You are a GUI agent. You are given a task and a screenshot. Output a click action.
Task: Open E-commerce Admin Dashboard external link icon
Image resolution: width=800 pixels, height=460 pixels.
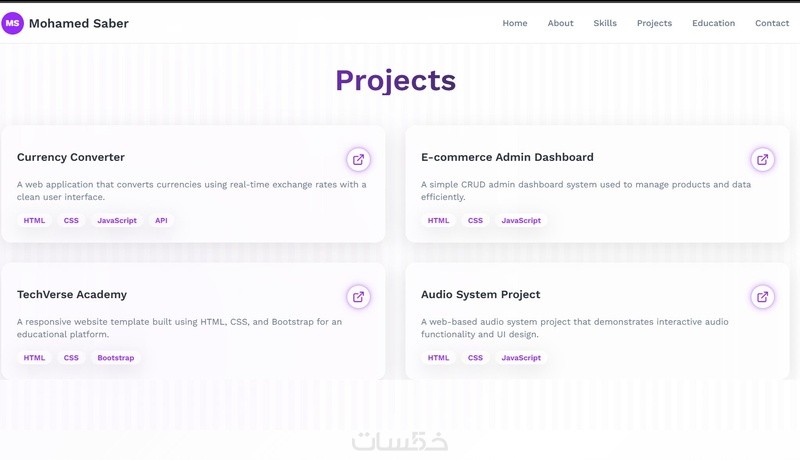point(763,160)
